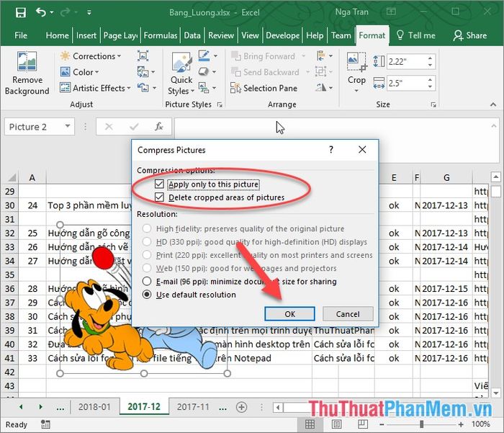Open the Name Box dropdown arrow

(x=68, y=127)
